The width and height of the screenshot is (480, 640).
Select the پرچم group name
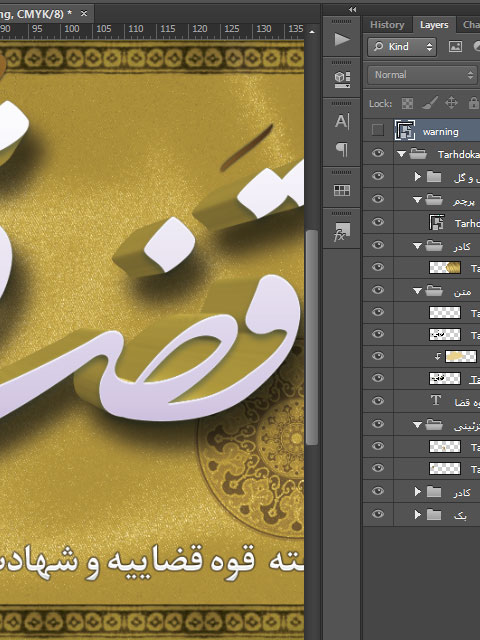click(x=464, y=201)
